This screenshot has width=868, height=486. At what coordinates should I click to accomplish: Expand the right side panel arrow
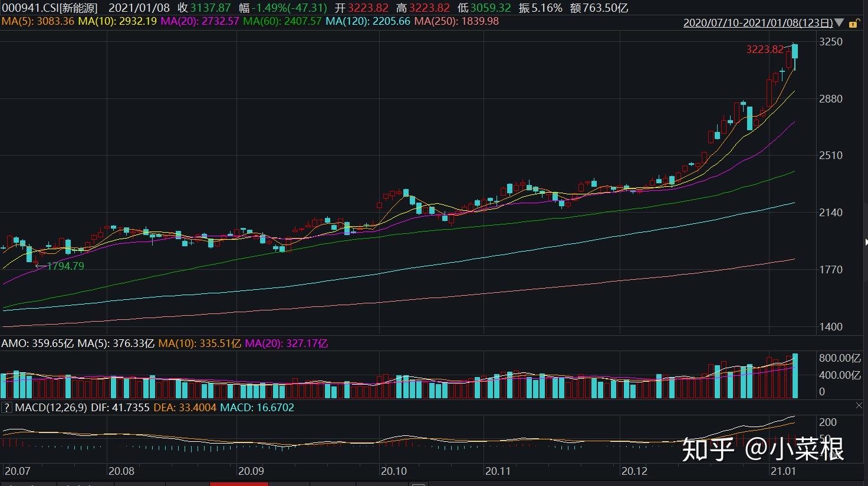(865, 242)
